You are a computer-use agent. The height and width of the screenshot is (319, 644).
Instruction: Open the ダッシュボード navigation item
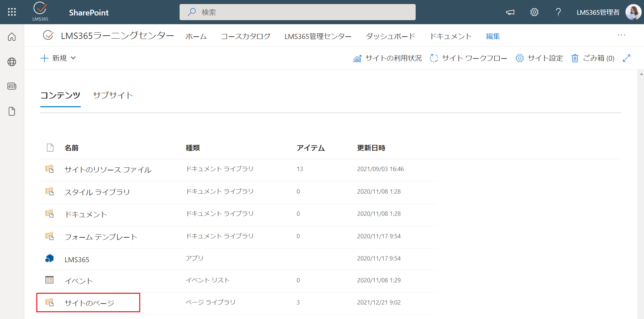click(390, 36)
